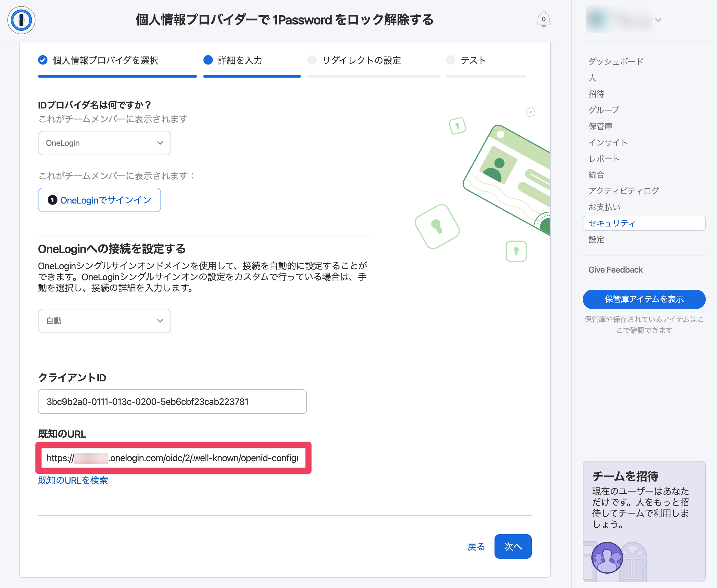Click the チームを招待 card heading
Image resolution: width=717 pixels, height=588 pixels.
625,476
